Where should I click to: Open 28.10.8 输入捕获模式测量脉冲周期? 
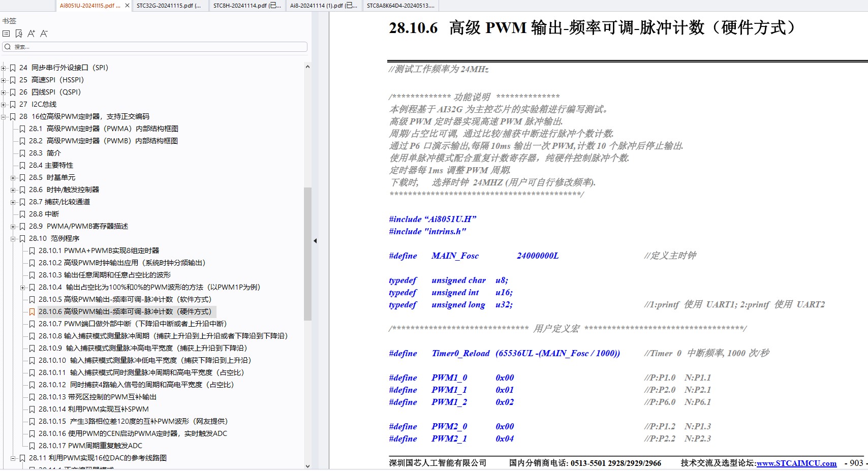pyautogui.click(x=164, y=336)
